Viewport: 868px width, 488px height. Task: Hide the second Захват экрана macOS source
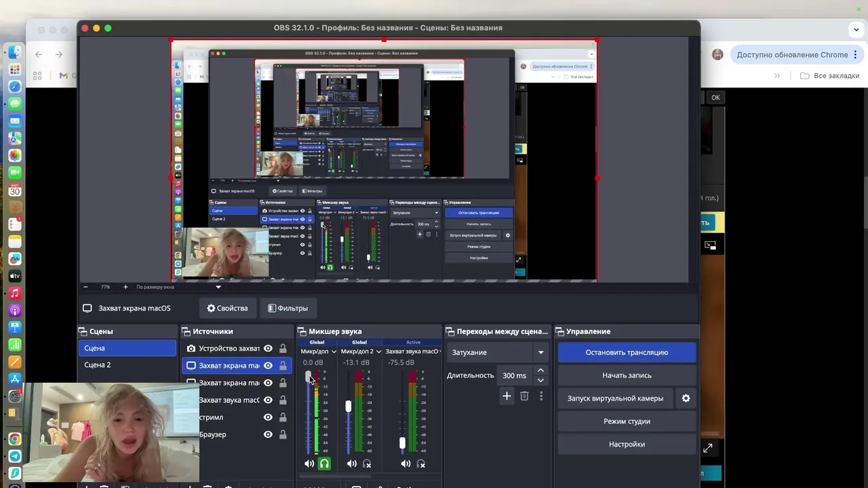(268, 383)
